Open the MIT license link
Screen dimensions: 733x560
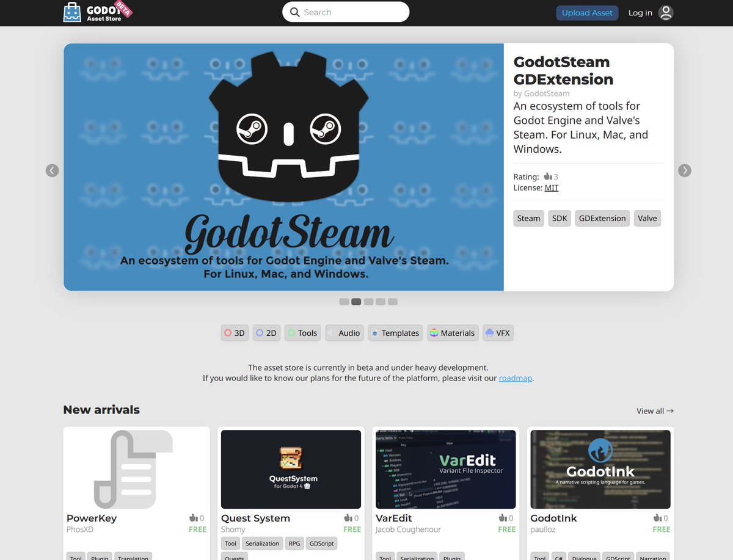(552, 187)
